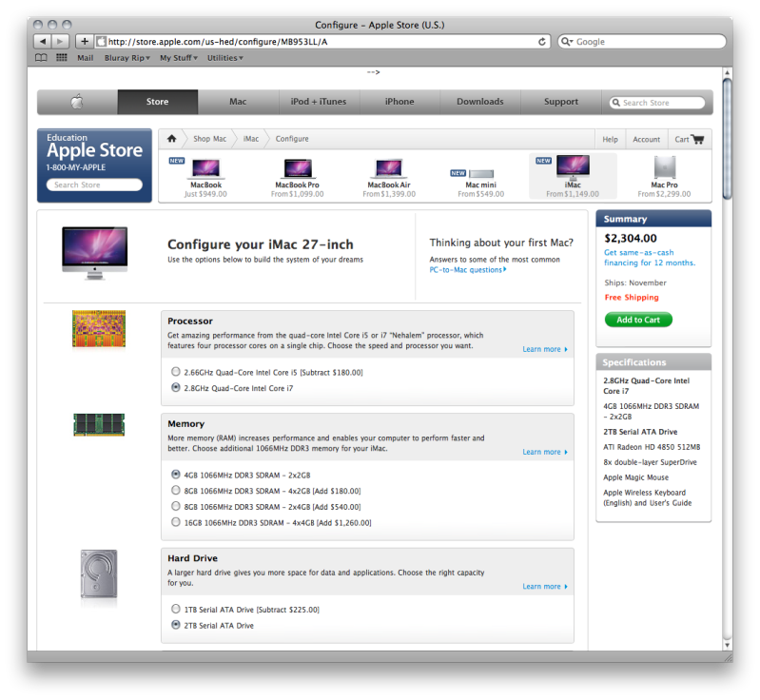Click the scrollbar up arrow

[727, 72]
